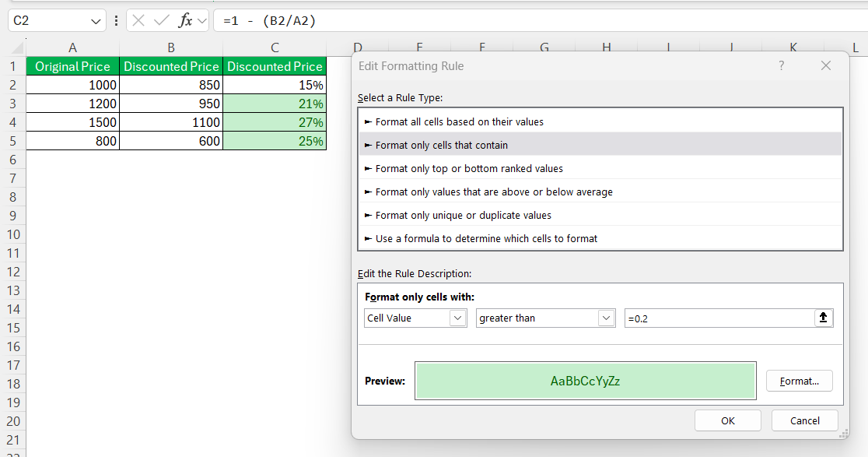Screen dimensions: 868x457
Task: Click the green format preview swatch
Action: [586, 381]
